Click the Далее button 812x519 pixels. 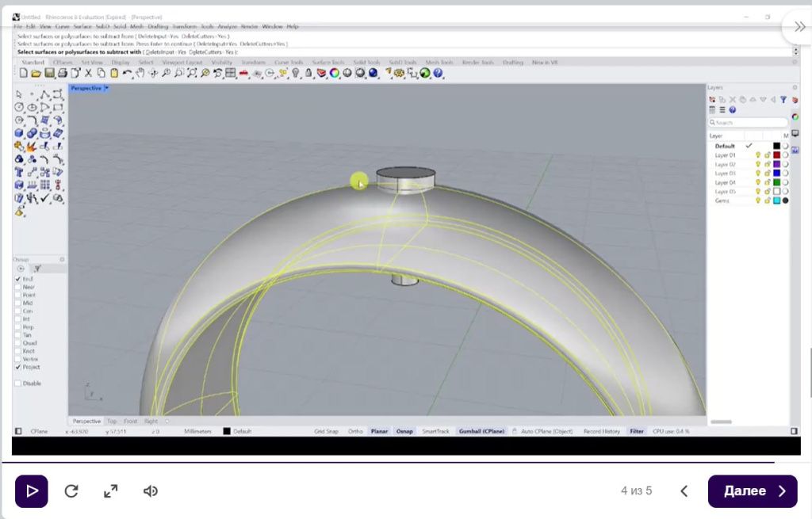752,490
